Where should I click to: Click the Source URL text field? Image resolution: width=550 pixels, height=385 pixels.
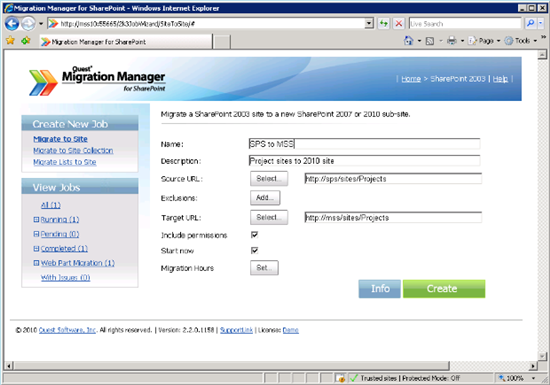click(x=393, y=179)
